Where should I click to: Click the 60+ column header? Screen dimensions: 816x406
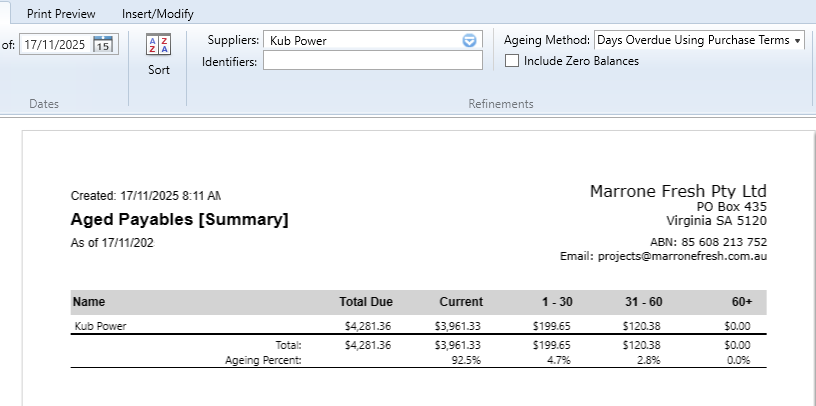(741, 302)
